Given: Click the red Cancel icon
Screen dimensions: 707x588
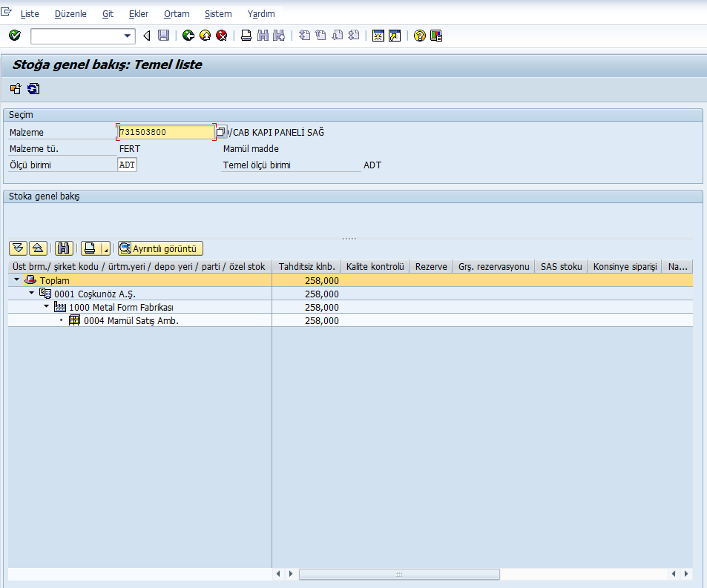Looking at the screenshot, I should (221, 36).
